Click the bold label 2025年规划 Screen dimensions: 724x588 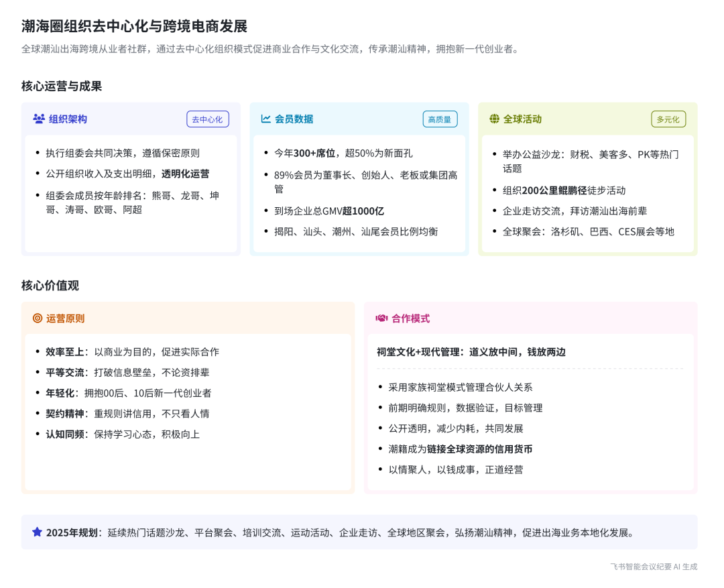(x=72, y=532)
